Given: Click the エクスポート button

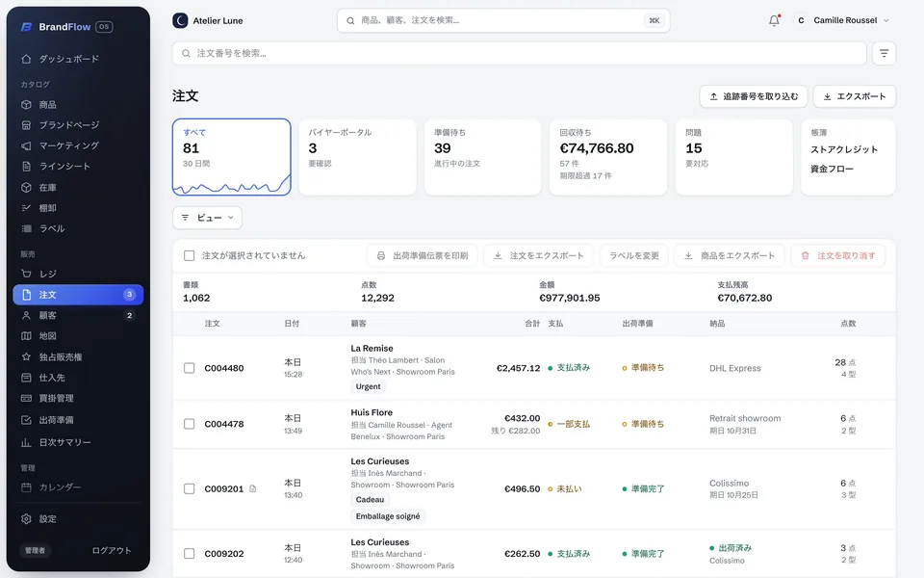Looking at the screenshot, I should point(855,96).
